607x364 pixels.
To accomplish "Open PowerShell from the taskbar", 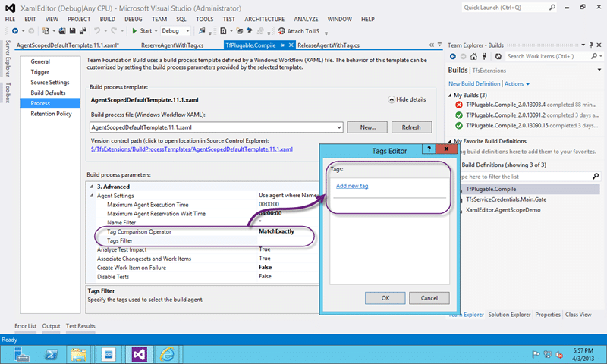I will pos(51,354).
